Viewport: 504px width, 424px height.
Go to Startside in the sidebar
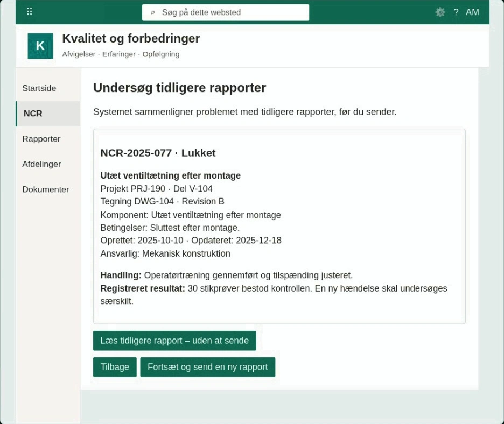(x=48, y=88)
